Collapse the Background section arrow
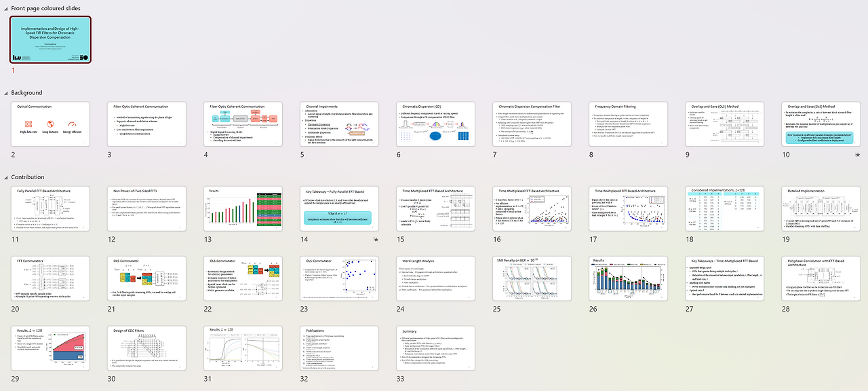868x391 pixels. [5, 92]
